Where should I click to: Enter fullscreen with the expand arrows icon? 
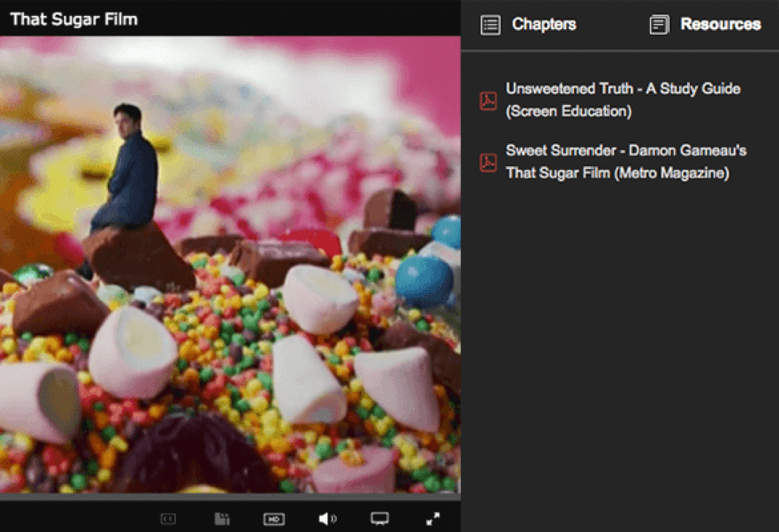tap(433, 519)
